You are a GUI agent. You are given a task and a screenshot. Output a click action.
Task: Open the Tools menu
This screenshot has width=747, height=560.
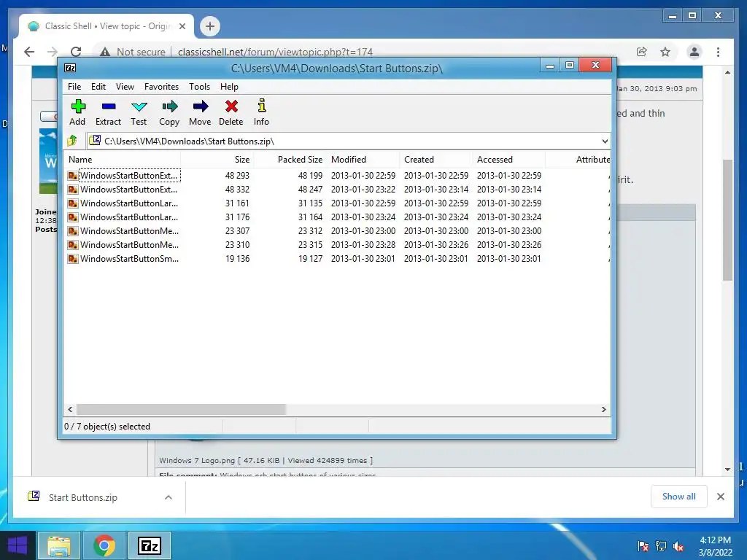pyautogui.click(x=199, y=87)
